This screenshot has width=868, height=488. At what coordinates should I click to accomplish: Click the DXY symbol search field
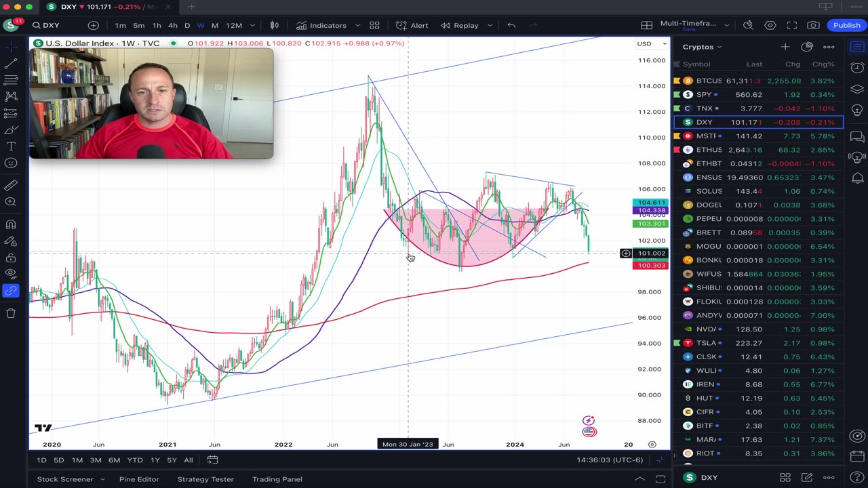click(53, 25)
